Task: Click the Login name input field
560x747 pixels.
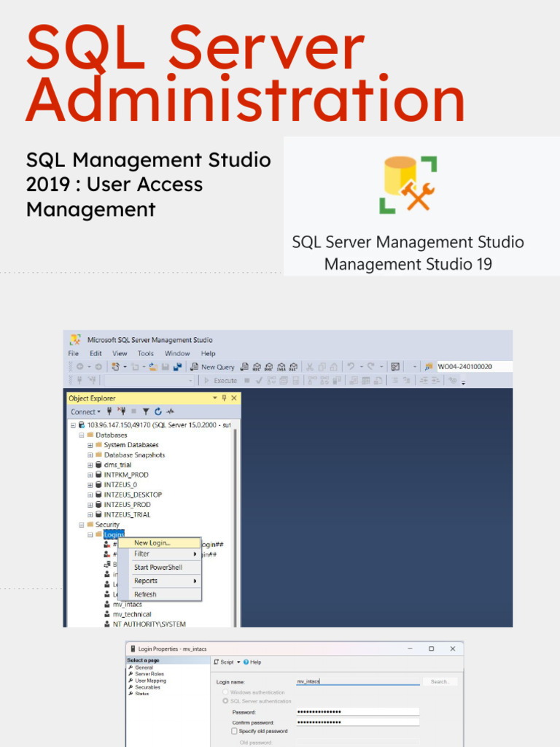Action: coord(357,682)
